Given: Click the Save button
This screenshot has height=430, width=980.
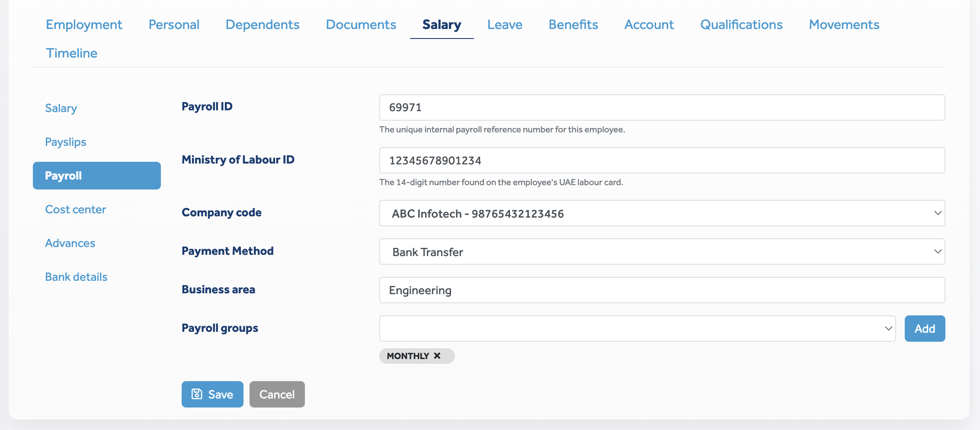Looking at the screenshot, I should pos(212,394).
